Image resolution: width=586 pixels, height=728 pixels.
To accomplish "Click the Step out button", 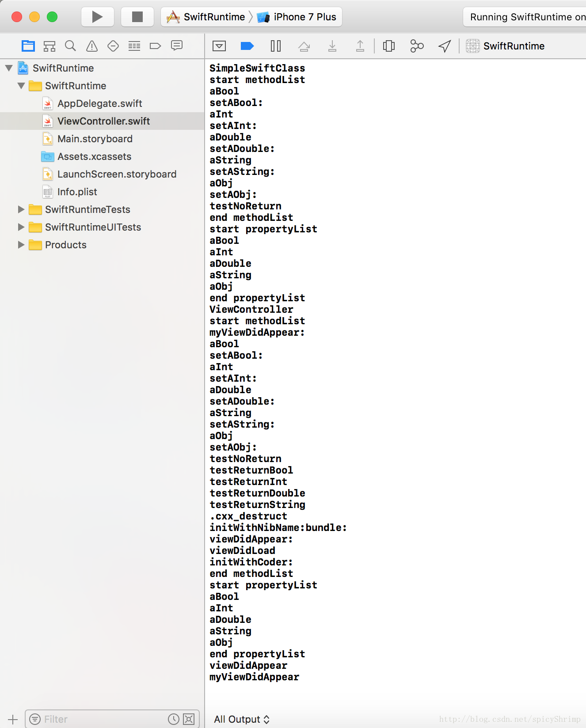I will pyautogui.click(x=360, y=46).
